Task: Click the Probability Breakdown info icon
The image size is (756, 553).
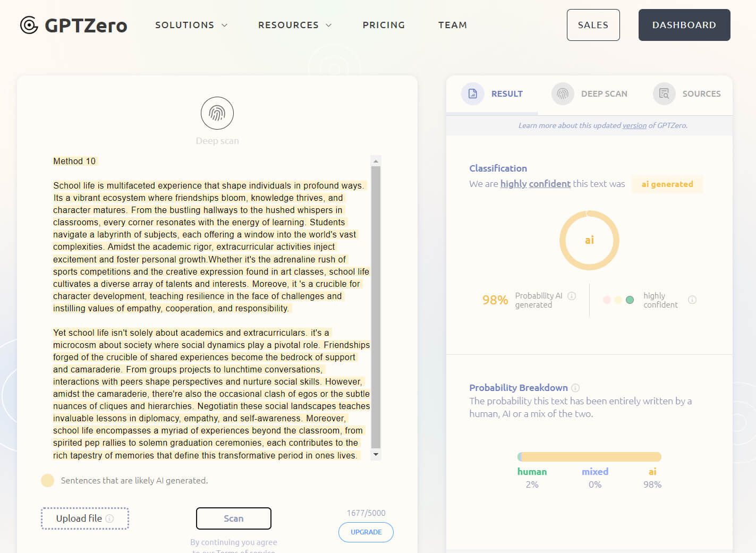Action: 576,388
